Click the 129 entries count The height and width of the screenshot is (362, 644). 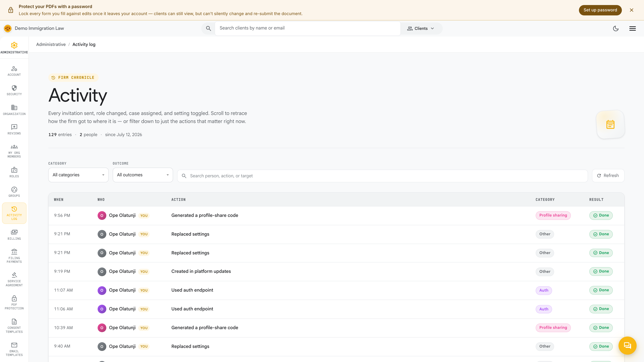(x=60, y=135)
